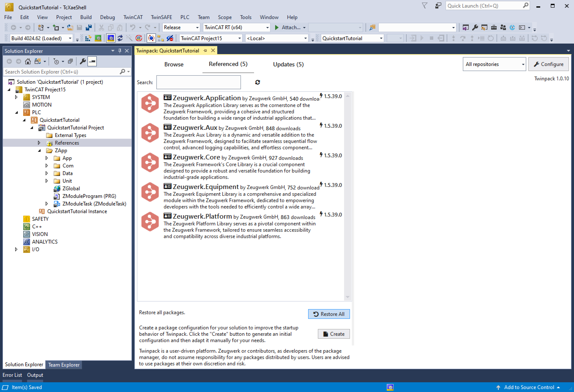Click the Restore All button
This screenshot has width=574, height=392.
click(329, 314)
